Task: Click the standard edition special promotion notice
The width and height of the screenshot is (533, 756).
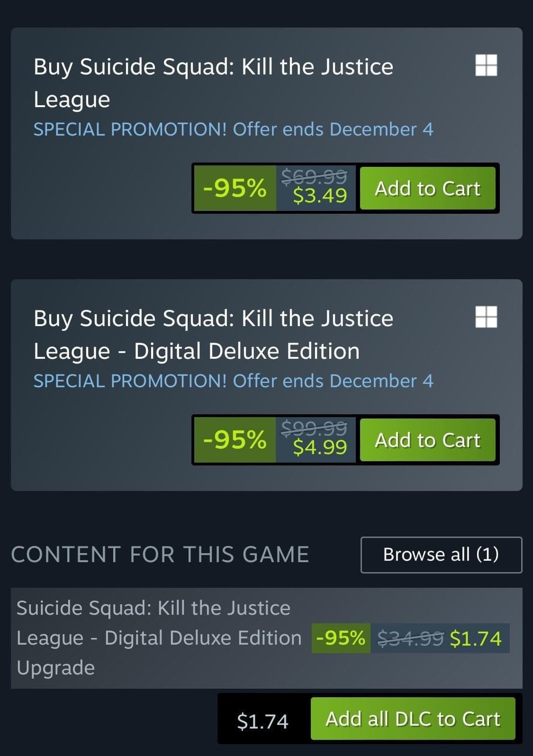Action: pyautogui.click(x=233, y=129)
